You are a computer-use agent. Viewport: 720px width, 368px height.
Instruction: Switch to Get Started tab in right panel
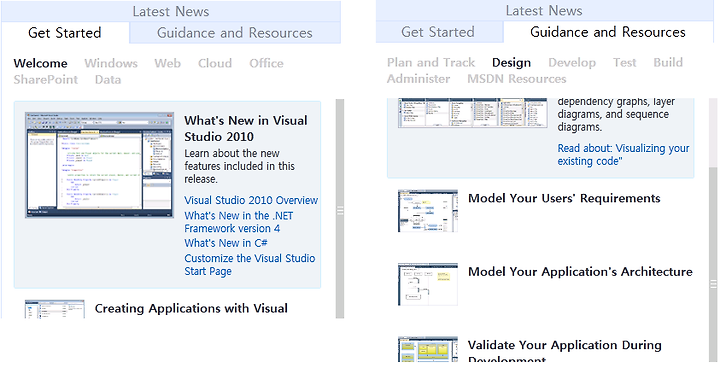pyautogui.click(x=439, y=32)
